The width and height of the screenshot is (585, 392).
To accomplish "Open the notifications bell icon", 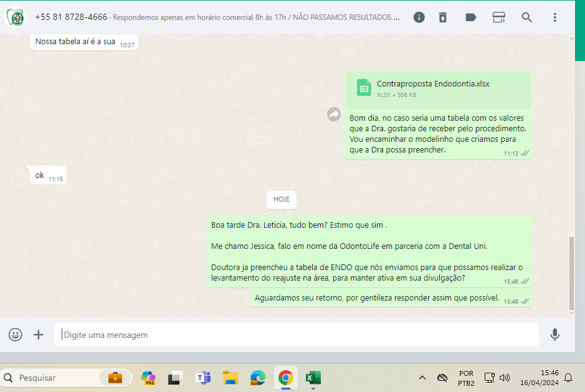I will click(568, 378).
